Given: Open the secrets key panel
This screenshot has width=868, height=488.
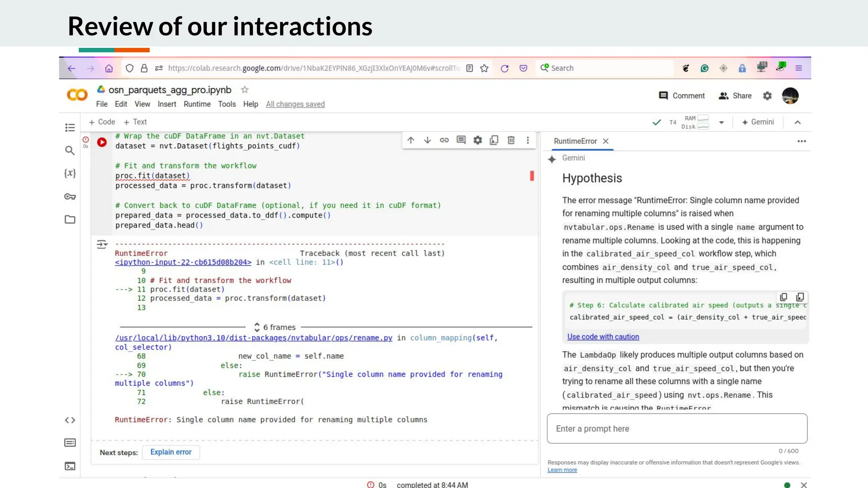Looking at the screenshot, I should pos(70,197).
